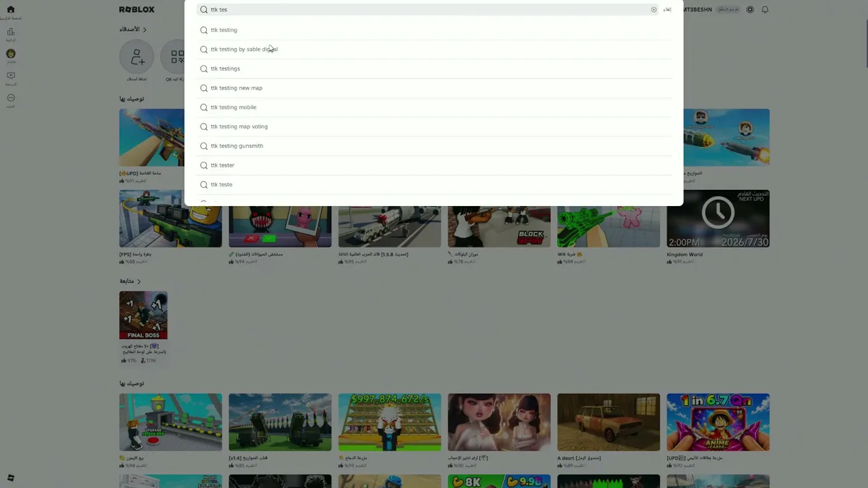Clear the search text with the X icon
The image size is (868, 488).
[654, 9]
